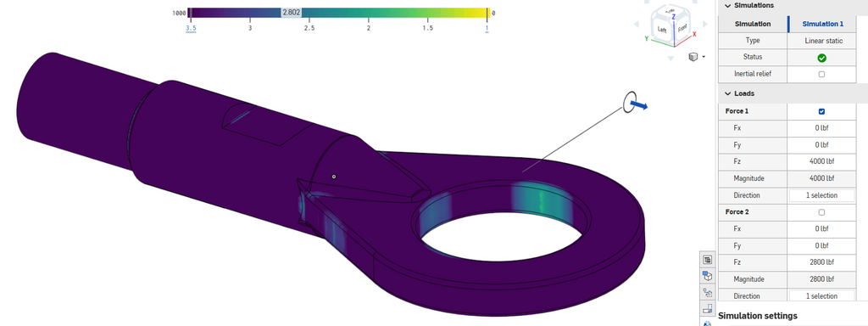Edit the Force 1 Fy value field
868x326 pixels.
[x=821, y=145]
